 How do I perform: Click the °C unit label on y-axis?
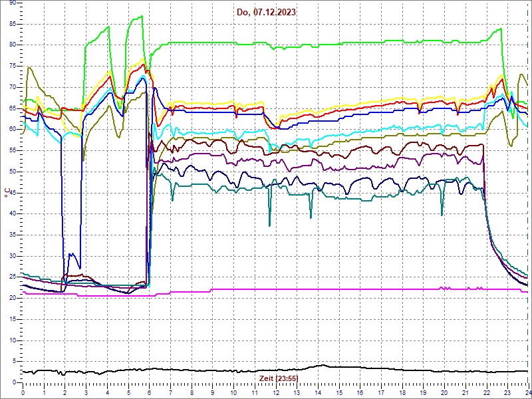tap(7, 192)
